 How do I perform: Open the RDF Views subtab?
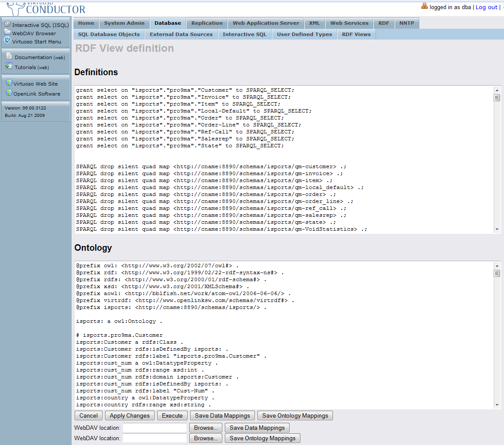[356, 34]
